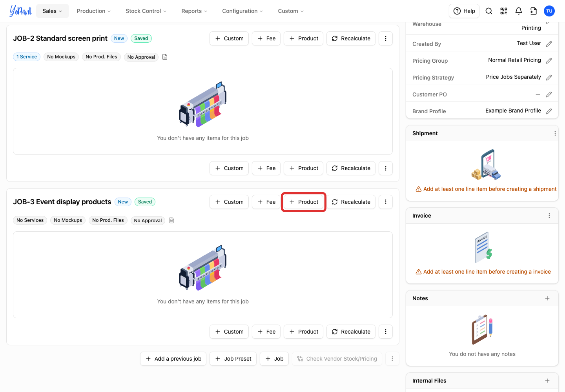565x392 pixels.
Task: Add a note with Notes plus icon
Action: [x=547, y=298]
